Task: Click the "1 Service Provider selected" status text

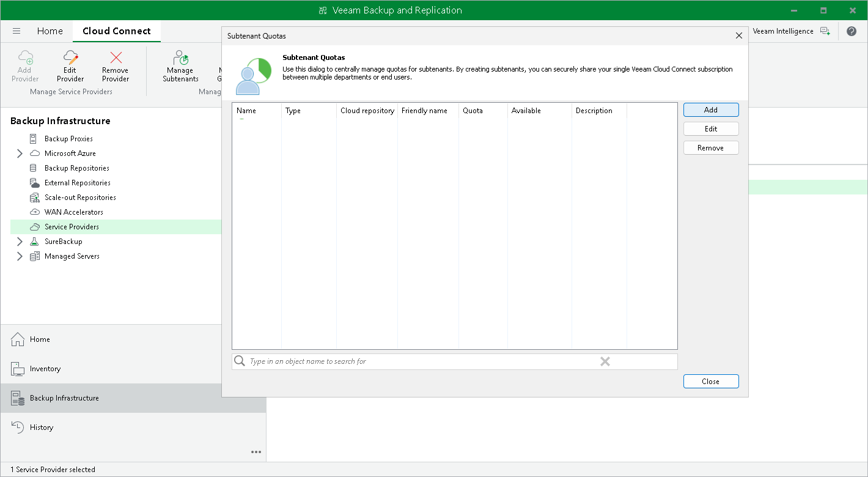Action: point(53,470)
